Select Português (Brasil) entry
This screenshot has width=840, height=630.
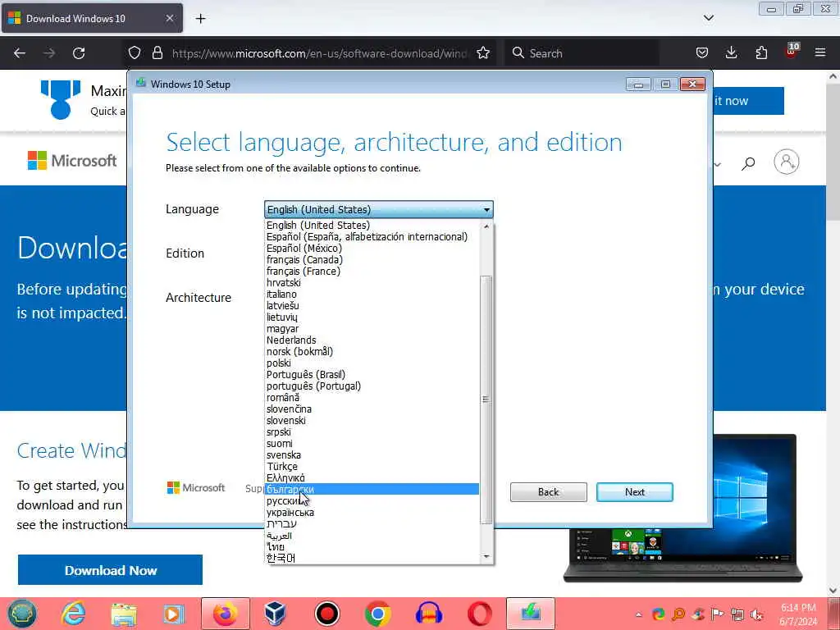coord(372,374)
